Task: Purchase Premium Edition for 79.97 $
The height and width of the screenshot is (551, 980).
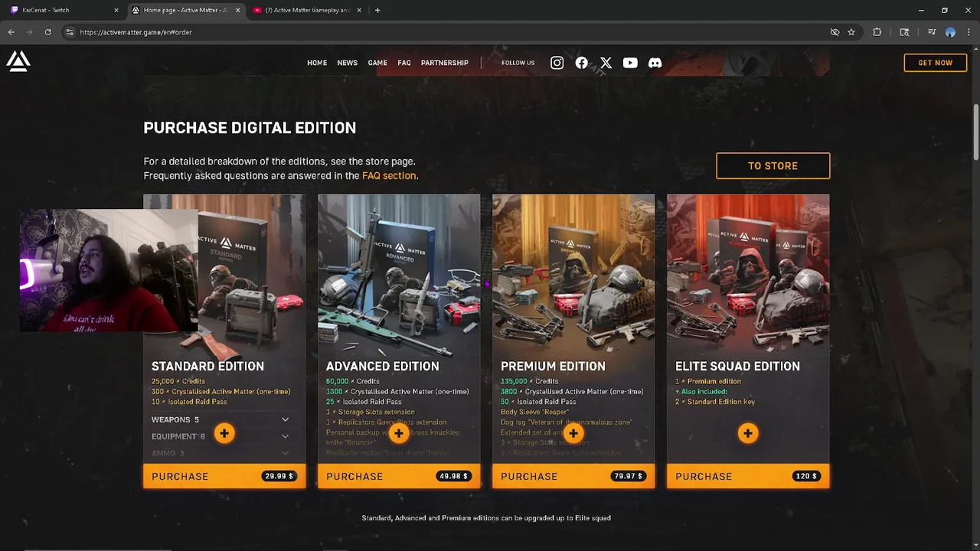Action: (573, 476)
